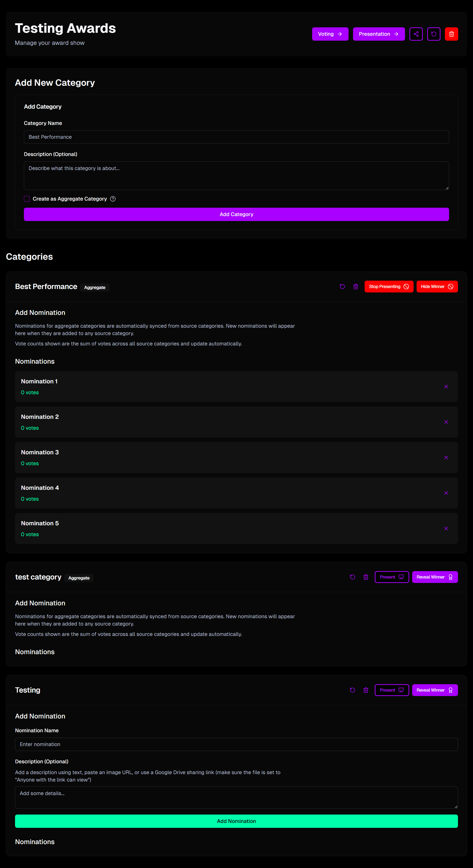Click Stop Presenting for Best Performance

tap(389, 286)
